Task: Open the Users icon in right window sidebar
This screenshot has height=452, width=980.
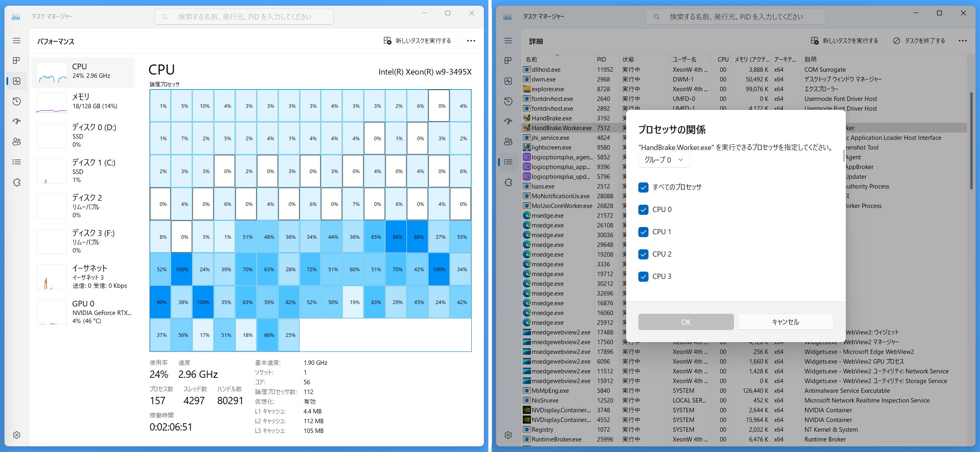Action: (508, 141)
